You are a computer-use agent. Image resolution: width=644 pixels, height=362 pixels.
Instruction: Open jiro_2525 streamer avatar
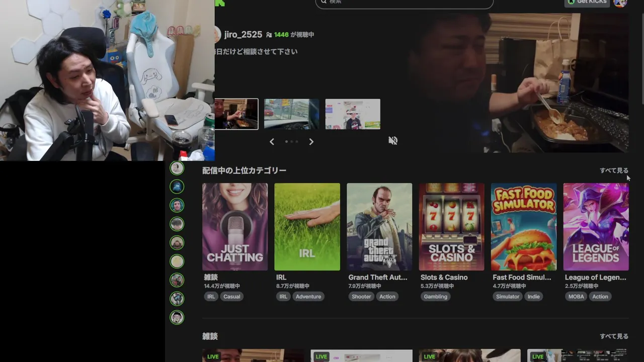tap(217, 35)
